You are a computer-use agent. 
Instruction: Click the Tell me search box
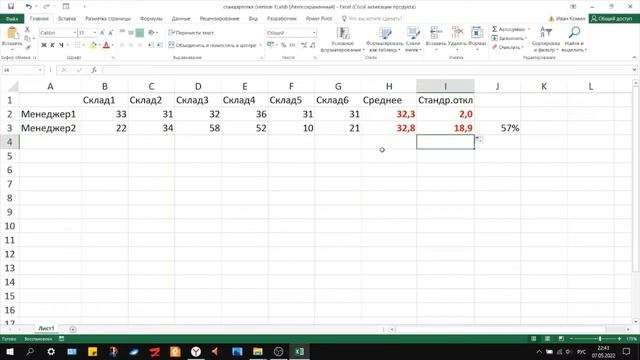pyautogui.click(x=372, y=18)
